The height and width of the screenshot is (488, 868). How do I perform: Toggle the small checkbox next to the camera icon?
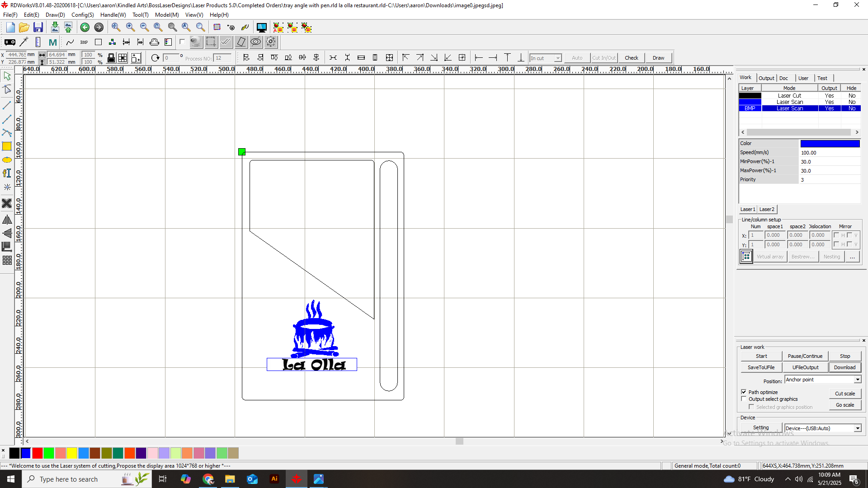coord(182,42)
